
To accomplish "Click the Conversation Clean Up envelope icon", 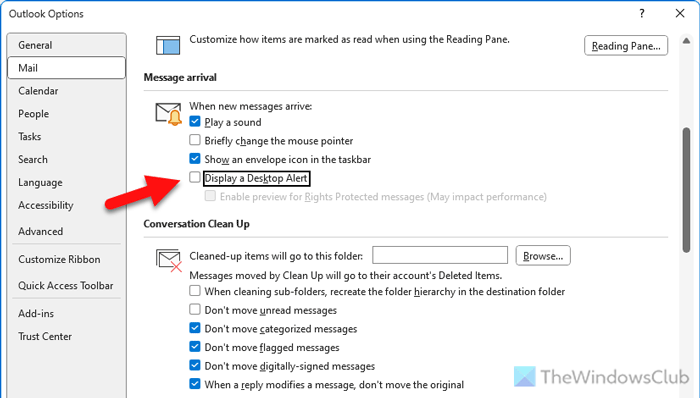I will click(x=169, y=261).
